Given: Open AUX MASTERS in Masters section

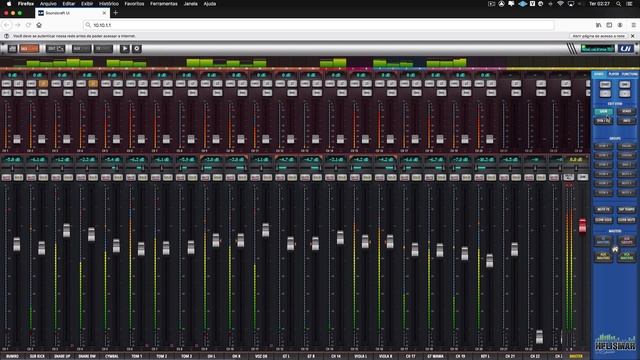Looking at the screenshot, I should pos(603,256).
